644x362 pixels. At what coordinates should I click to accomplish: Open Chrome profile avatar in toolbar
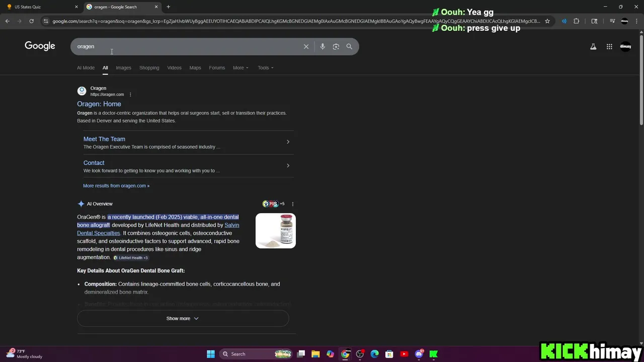(624, 21)
